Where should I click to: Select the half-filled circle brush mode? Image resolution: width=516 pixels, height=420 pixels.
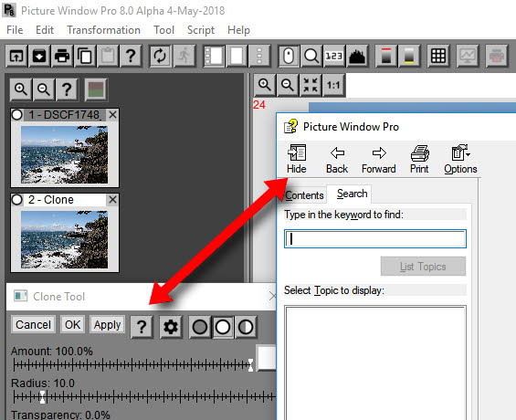[246, 327]
